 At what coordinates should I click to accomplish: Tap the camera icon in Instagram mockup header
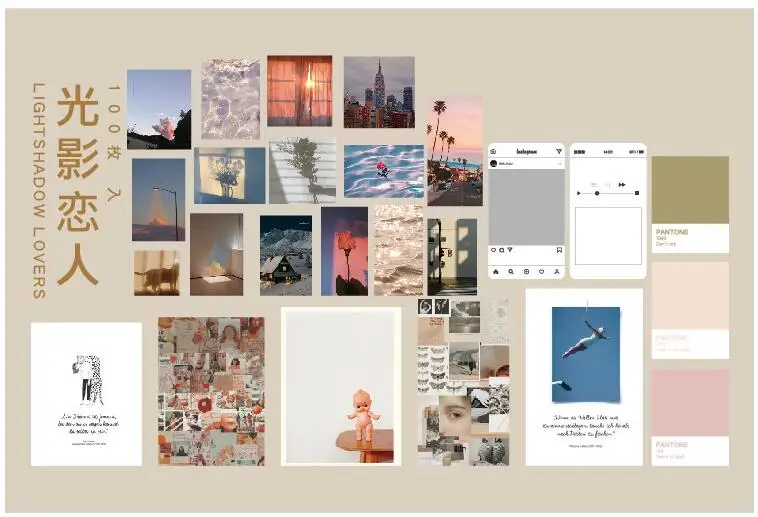tap(493, 151)
